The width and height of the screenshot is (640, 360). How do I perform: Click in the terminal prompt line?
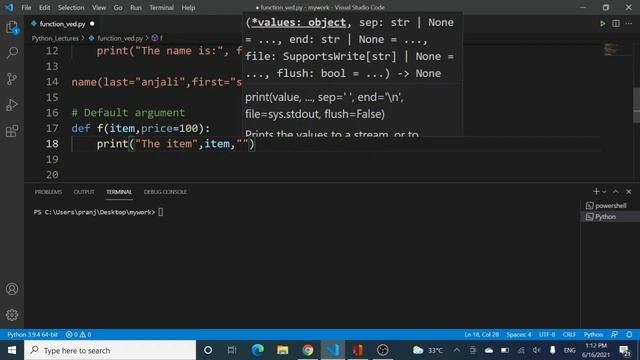click(98, 212)
